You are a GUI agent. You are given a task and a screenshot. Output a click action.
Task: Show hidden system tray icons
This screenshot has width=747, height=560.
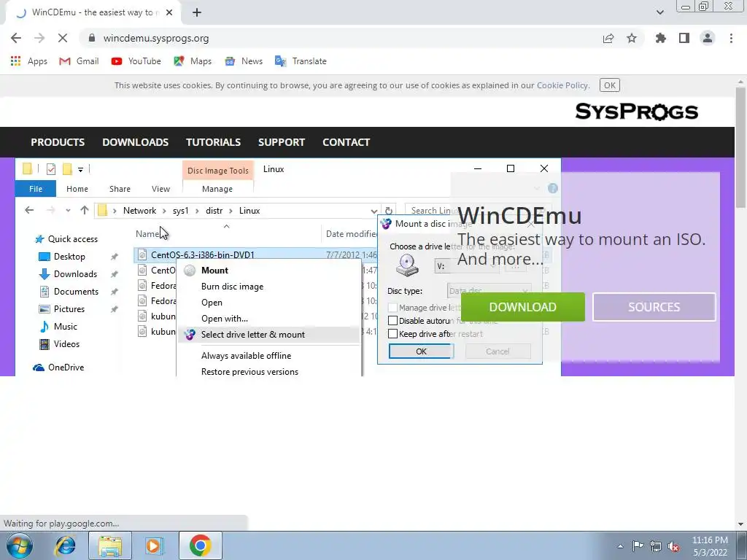pyautogui.click(x=620, y=546)
